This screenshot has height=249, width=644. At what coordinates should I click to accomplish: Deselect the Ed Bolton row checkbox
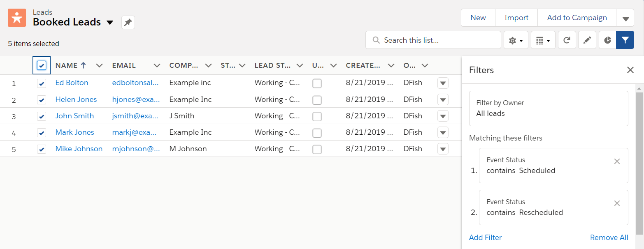[42, 83]
